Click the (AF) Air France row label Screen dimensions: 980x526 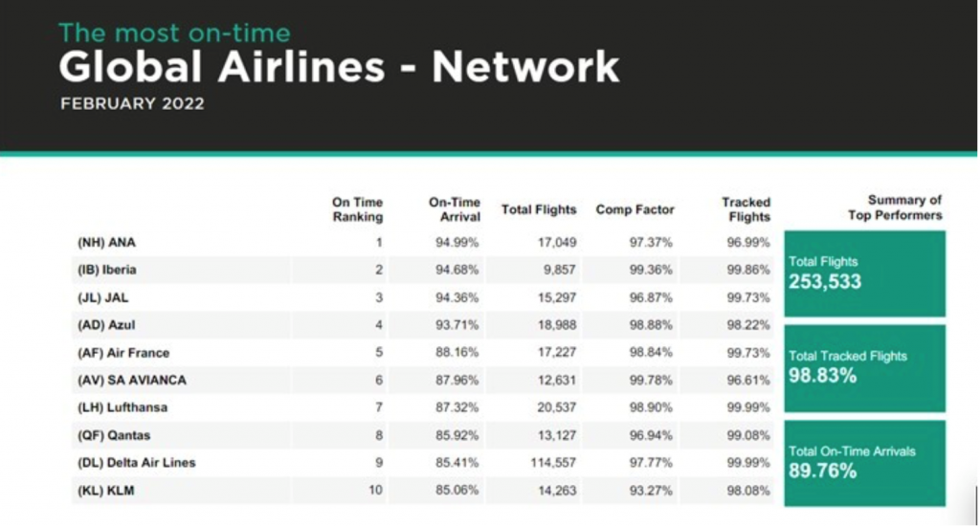122,353
